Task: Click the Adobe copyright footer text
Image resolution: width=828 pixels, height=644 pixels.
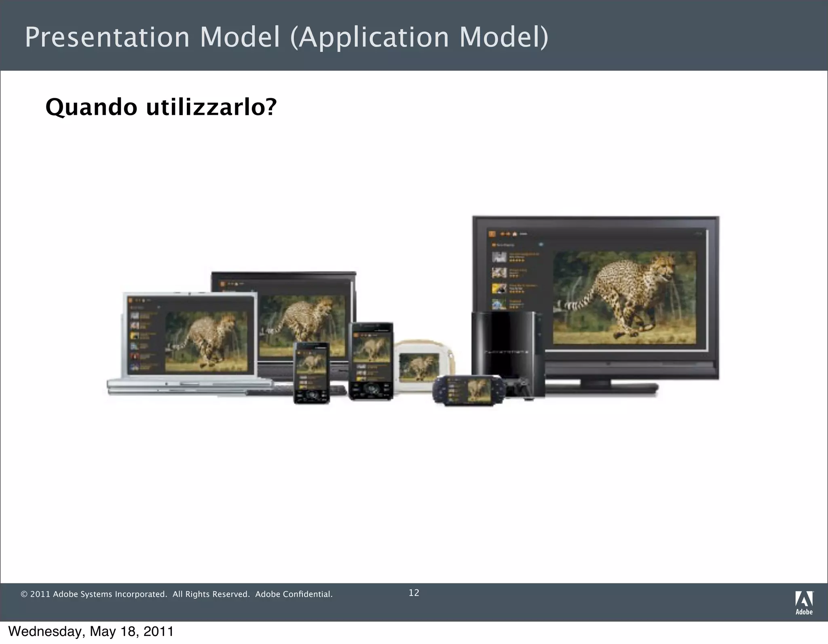Action: [177, 594]
